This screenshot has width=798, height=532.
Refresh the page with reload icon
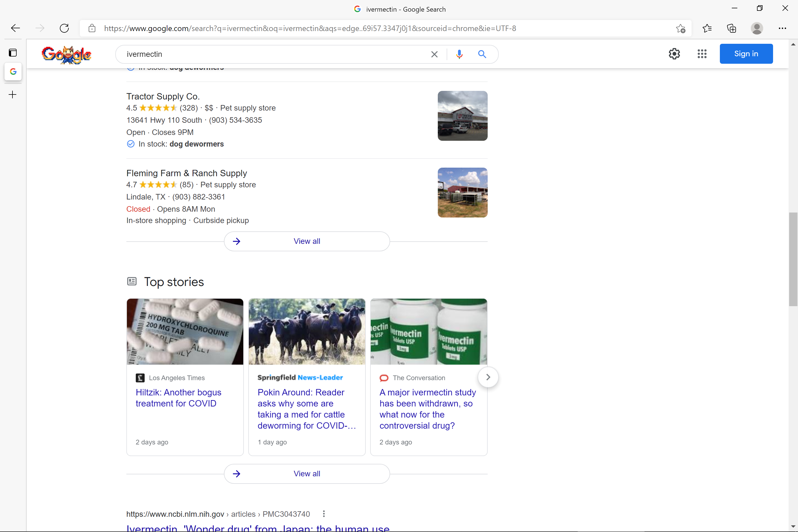click(x=64, y=28)
